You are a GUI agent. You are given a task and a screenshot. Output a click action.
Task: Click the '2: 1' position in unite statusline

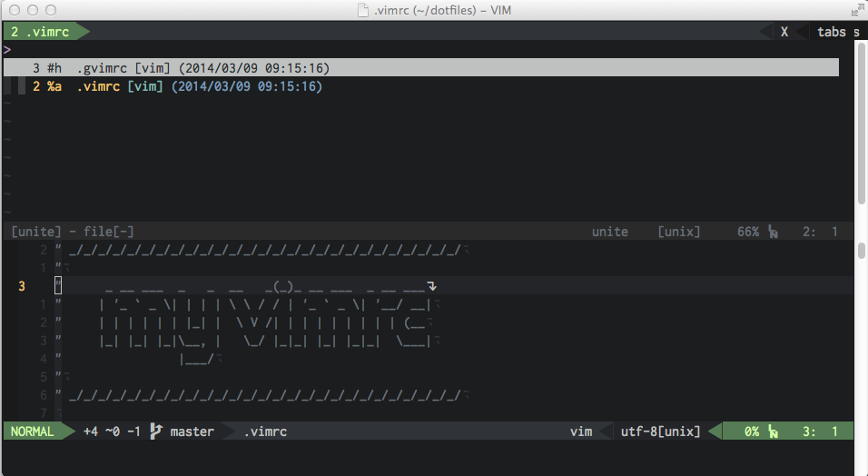click(820, 232)
